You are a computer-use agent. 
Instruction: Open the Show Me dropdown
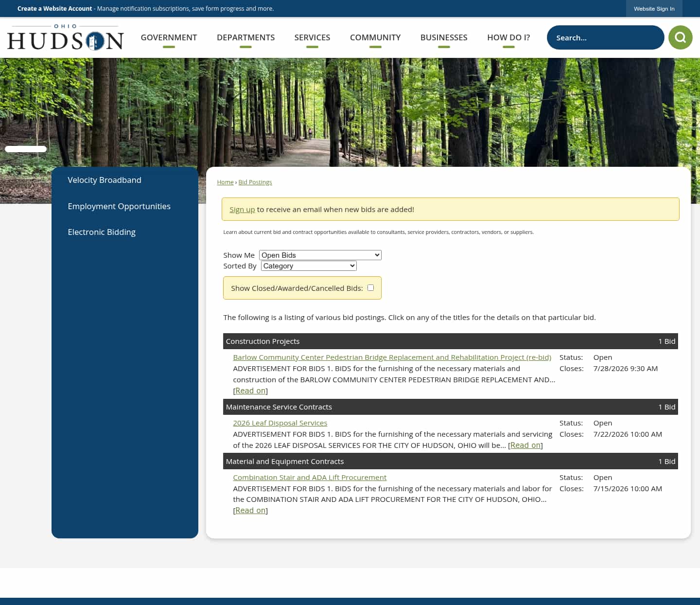click(320, 255)
